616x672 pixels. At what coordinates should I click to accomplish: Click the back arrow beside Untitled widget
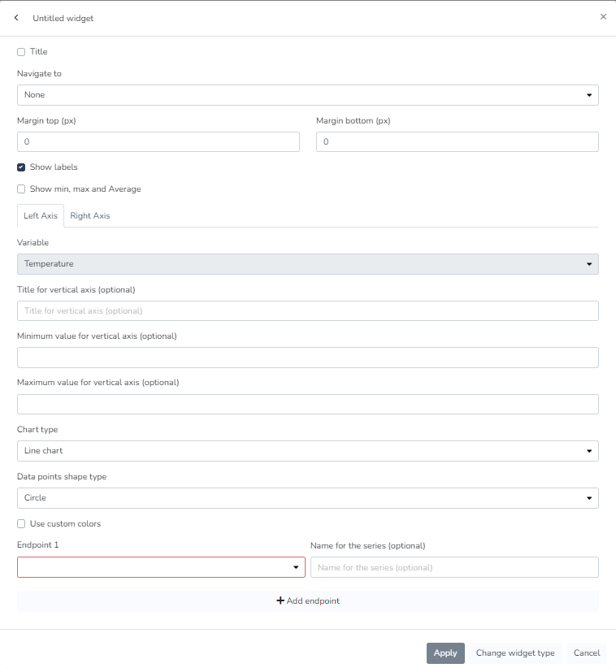(x=16, y=18)
